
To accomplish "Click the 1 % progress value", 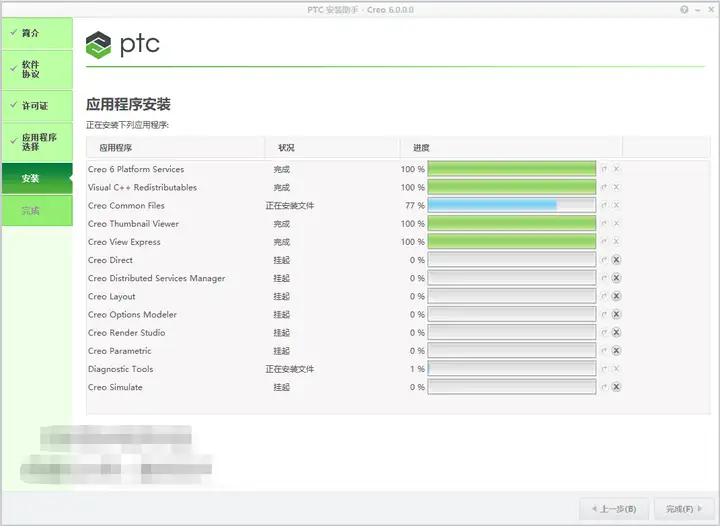I will (x=417, y=369).
